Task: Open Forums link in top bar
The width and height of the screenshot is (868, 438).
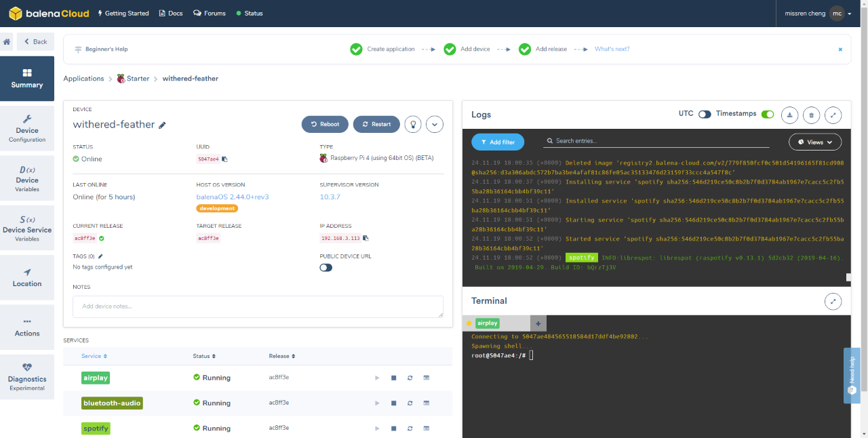Action: pyautogui.click(x=210, y=14)
